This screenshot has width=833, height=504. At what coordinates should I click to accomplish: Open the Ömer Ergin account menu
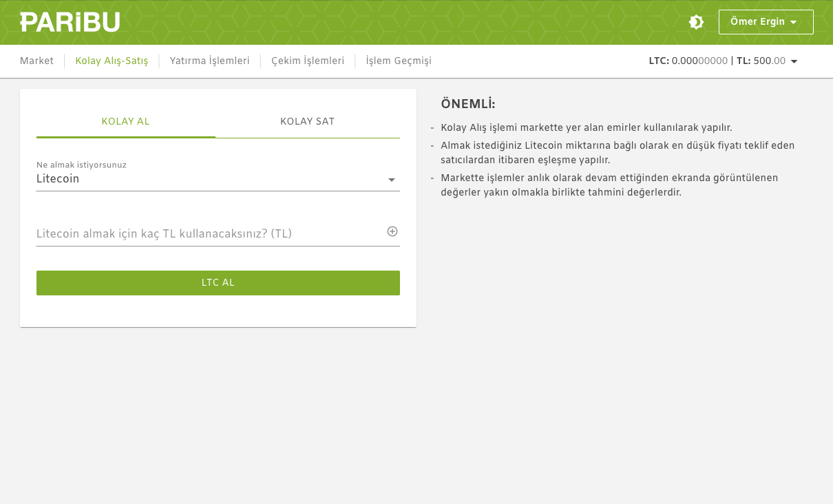click(x=766, y=22)
